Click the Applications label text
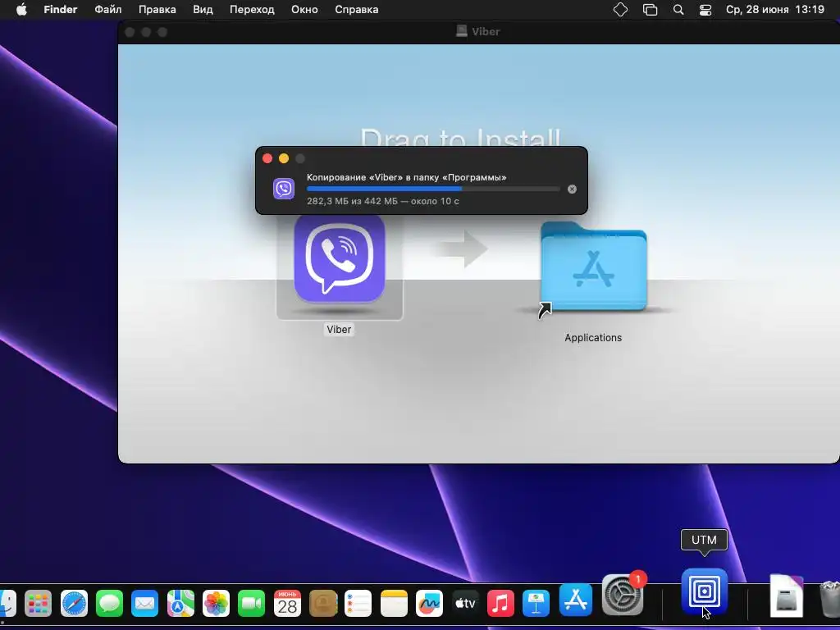This screenshot has height=630, width=840. click(593, 338)
